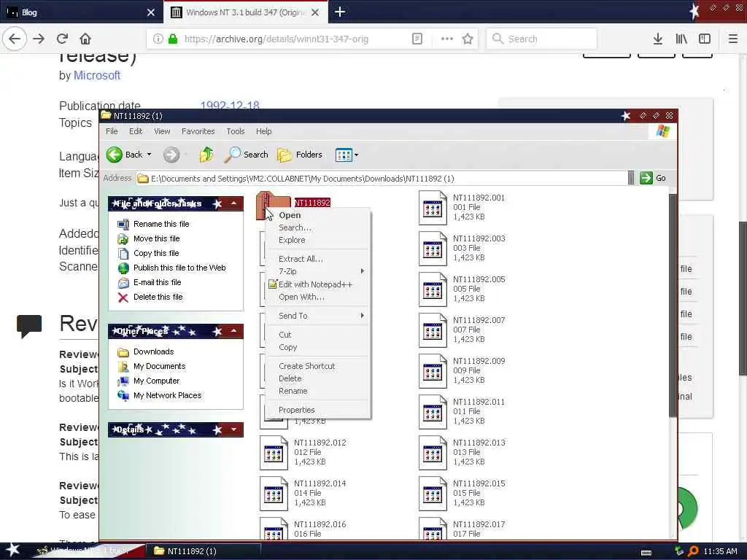Viewport: 747px width, 560px height.
Task: Toggle Firefox sidebar icon
Action: coord(705,39)
